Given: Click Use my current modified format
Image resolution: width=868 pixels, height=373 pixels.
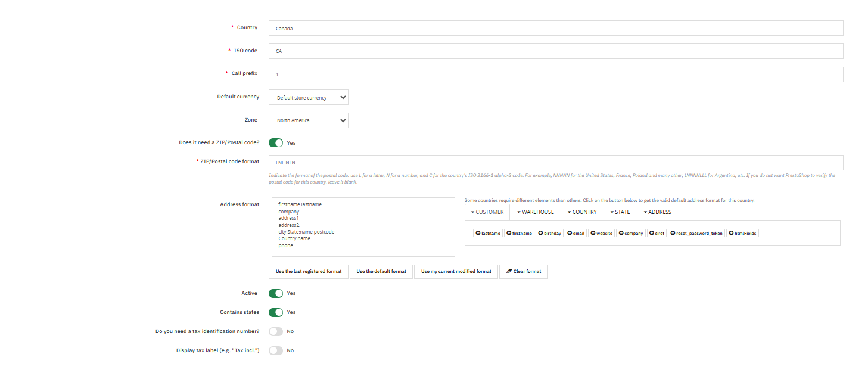Looking at the screenshot, I should 456,271.
